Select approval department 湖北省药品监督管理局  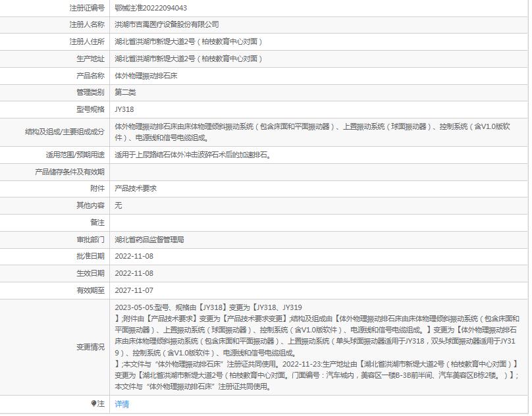coord(149,240)
